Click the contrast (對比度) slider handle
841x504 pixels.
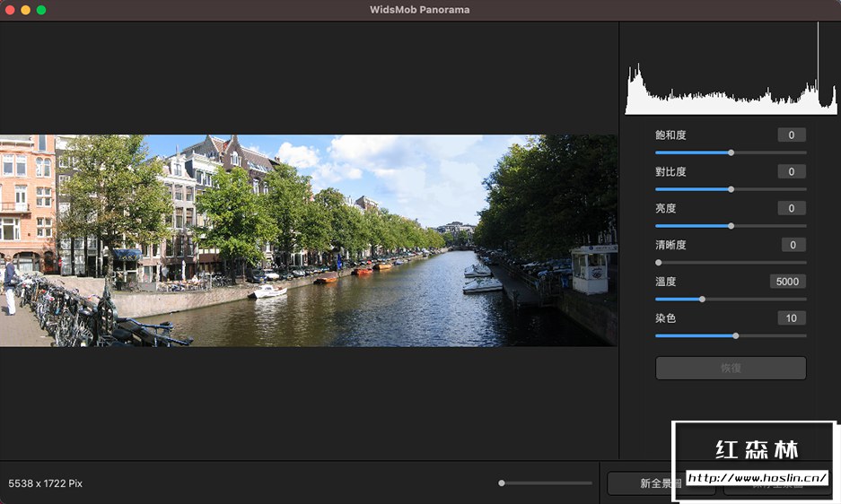pyautogui.click(x=731, y=189)
